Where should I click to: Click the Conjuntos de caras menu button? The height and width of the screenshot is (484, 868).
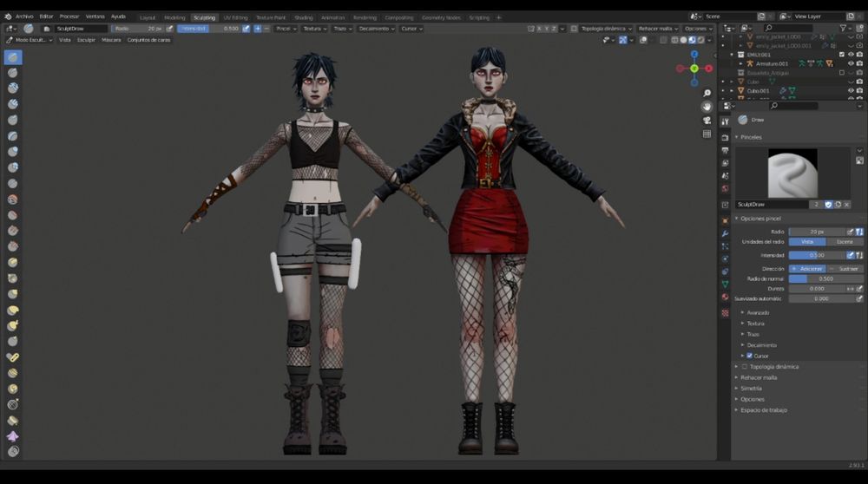[149, 40]
